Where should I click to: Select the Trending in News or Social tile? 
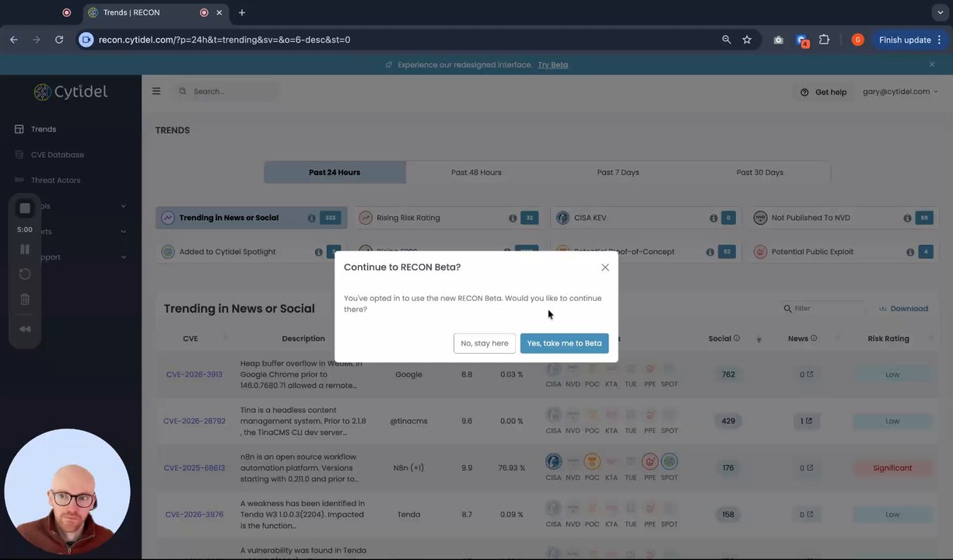(251, 218)
